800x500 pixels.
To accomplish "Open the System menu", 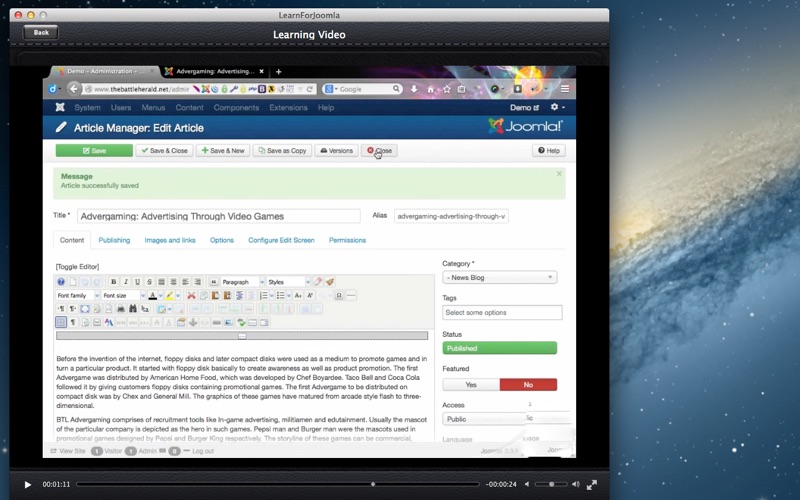I will 87,108.
